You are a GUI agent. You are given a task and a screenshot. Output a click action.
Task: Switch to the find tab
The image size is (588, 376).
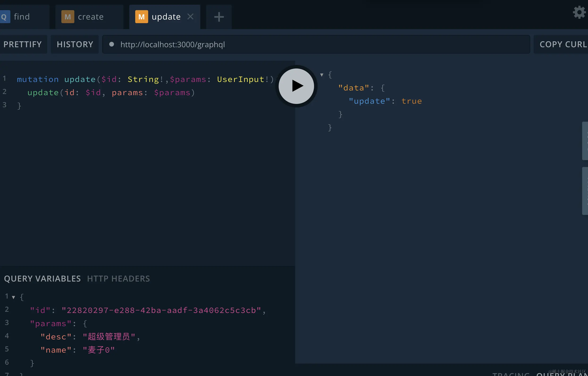(x=22, y=17)
